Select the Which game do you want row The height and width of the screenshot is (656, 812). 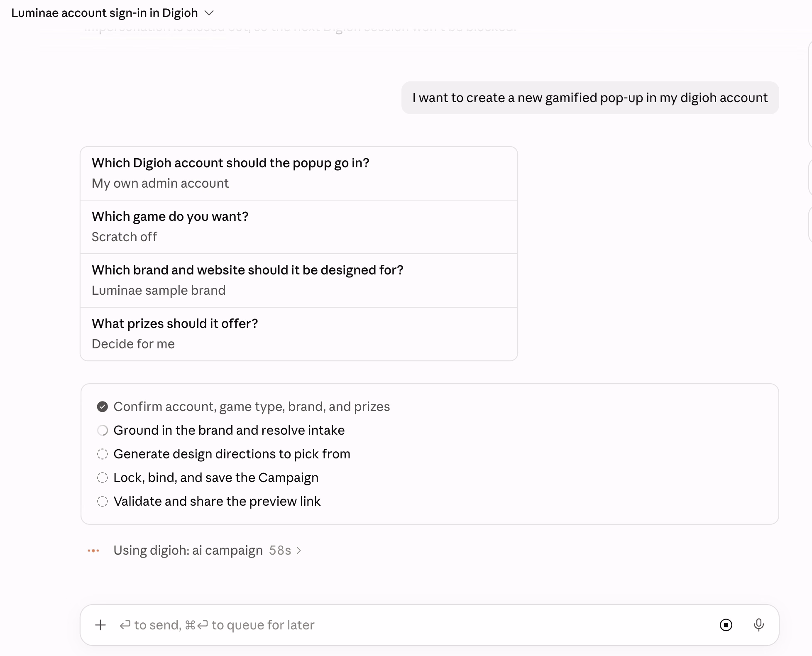coord(299,227)
